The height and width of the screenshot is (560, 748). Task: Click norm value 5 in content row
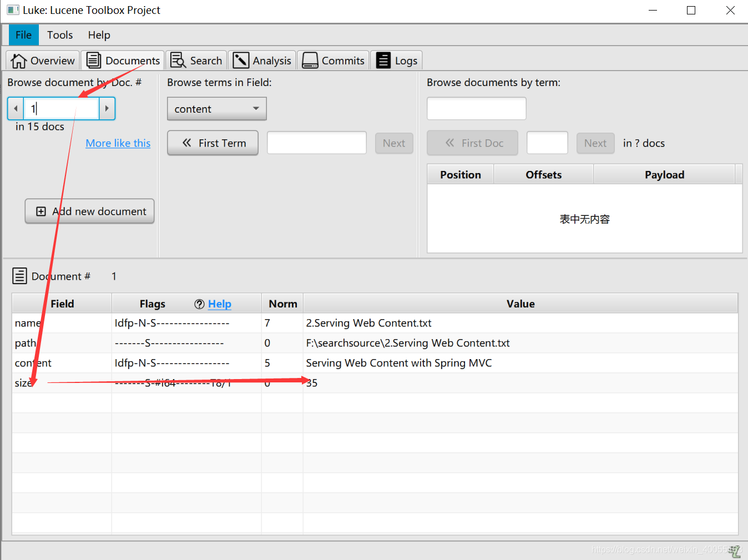click(x=267, y=363)
